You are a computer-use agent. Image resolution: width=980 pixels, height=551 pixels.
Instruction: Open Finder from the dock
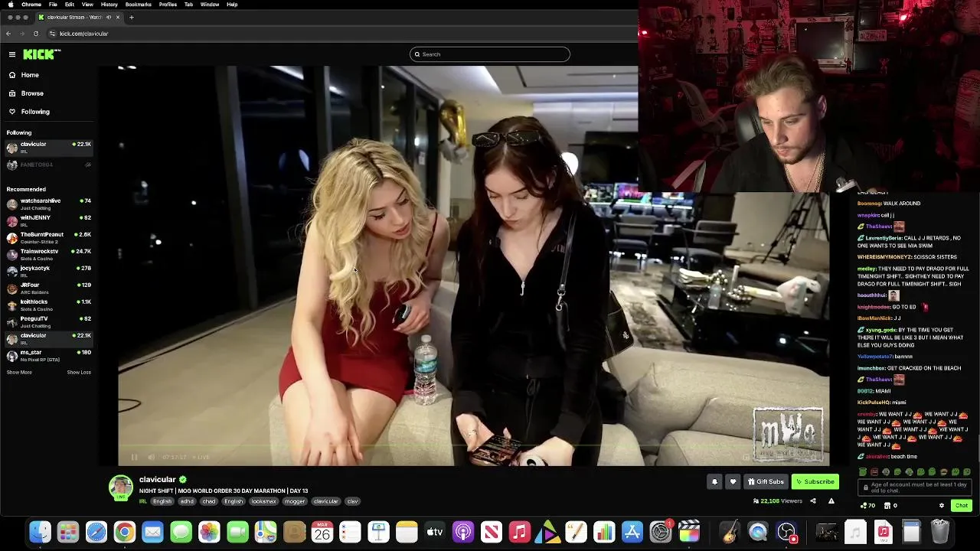(40, 532)
